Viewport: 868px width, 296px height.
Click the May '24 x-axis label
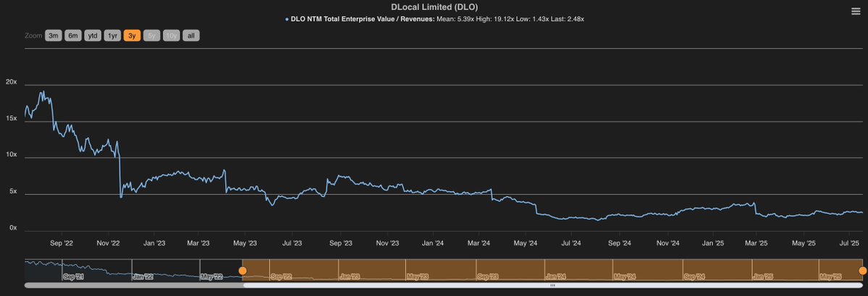pos(525,243)
